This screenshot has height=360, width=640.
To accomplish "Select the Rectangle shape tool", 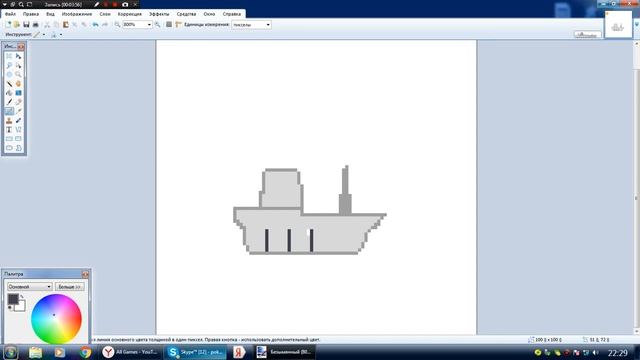I will coord(9,139).
